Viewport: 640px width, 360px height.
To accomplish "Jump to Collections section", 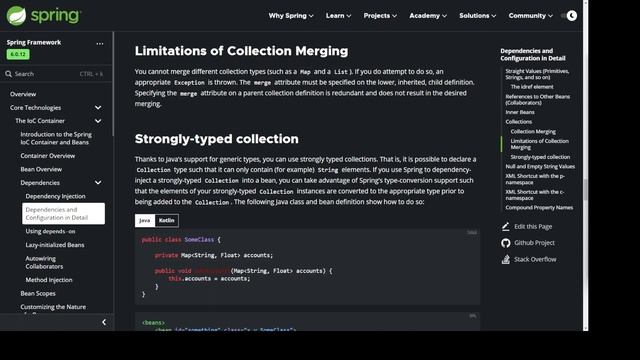I will 518,122.
